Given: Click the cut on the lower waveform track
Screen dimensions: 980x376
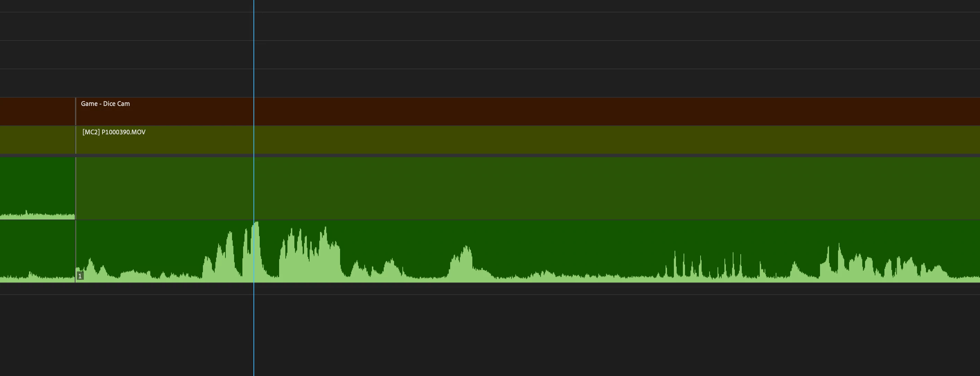Looking at the screenshot, I should point(76,251).
